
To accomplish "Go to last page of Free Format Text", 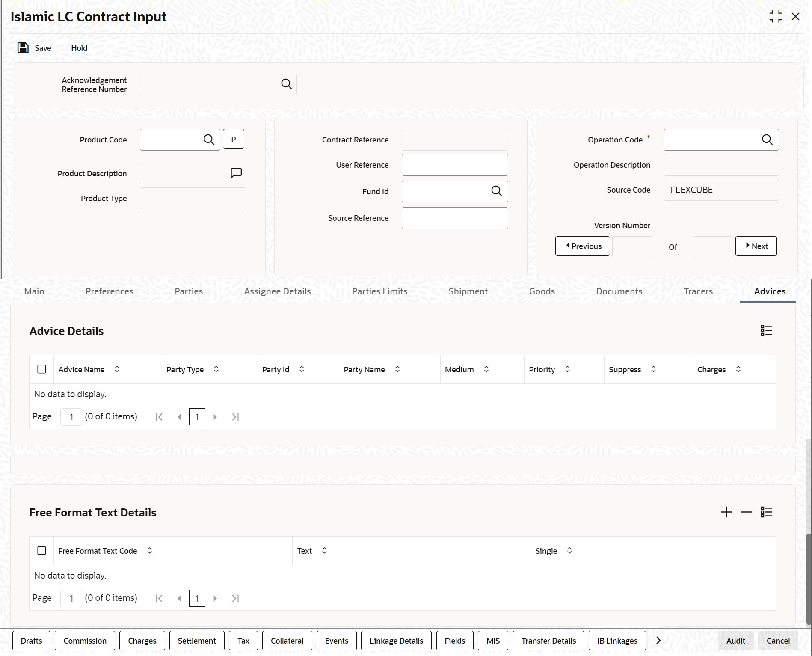I will pyautogui.click(x=235, y=598).
